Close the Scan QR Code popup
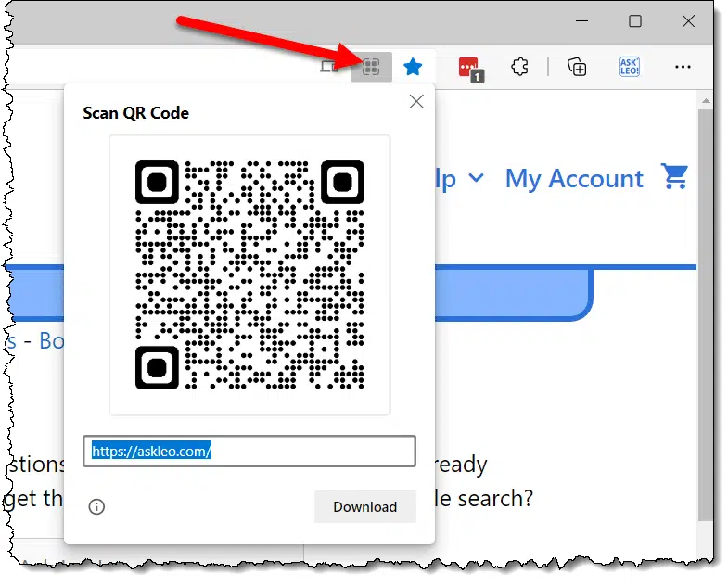This screenshot has width=728, height=586. coord(416,101)
